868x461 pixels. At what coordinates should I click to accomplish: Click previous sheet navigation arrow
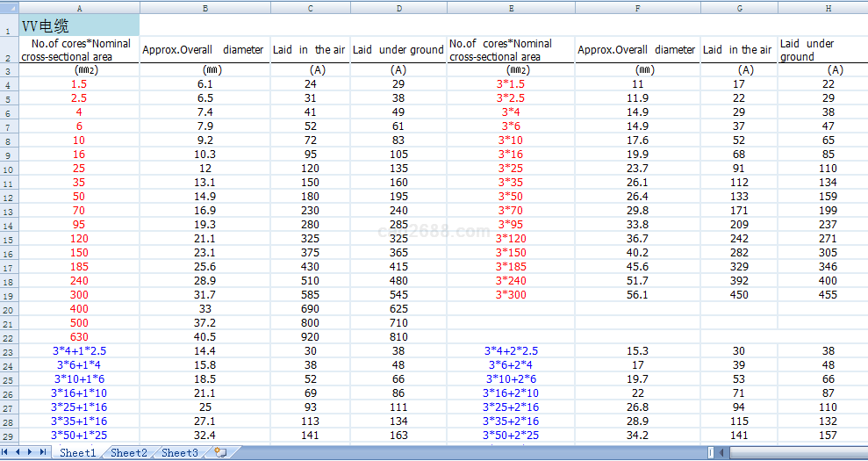[19, 452]
